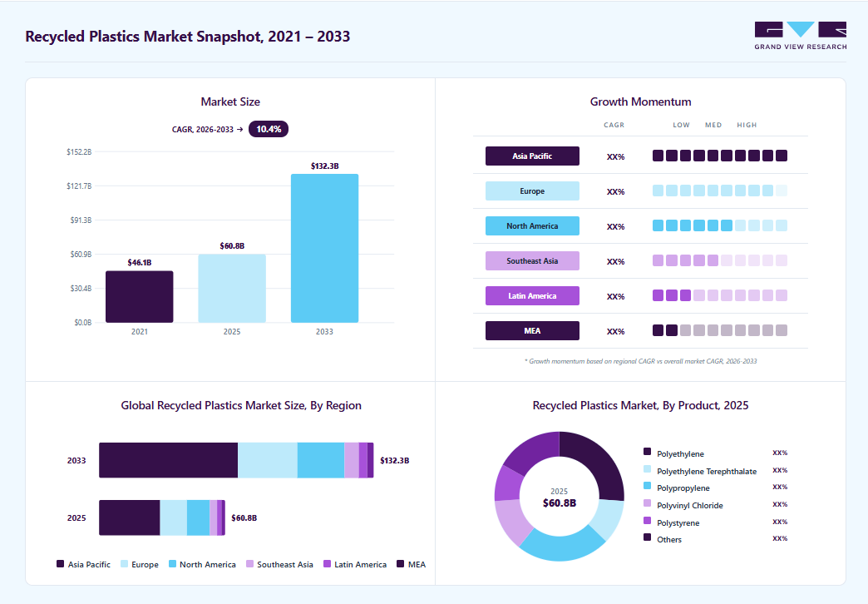
Task: Click Recycled Plastics Market By Product title
Action: [640, 405]
